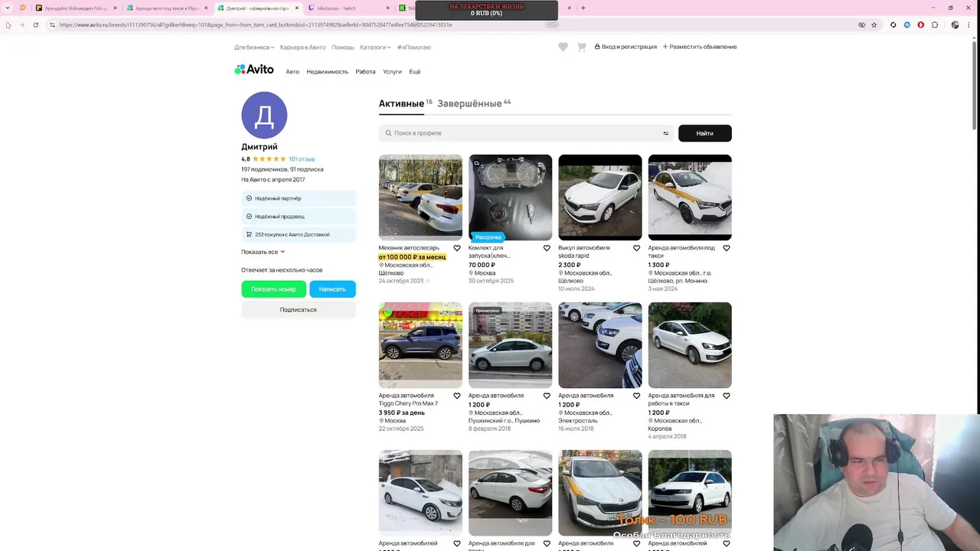
Task: Switch to the Volkswagen Polo browser tab
Action: pos(77,8)
